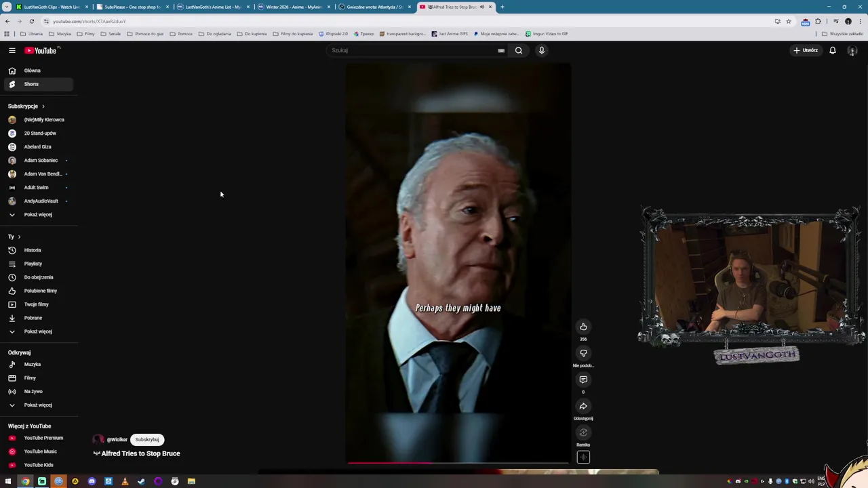
Task: Open Chrome three-dot menu
Action: coord(859,21)
